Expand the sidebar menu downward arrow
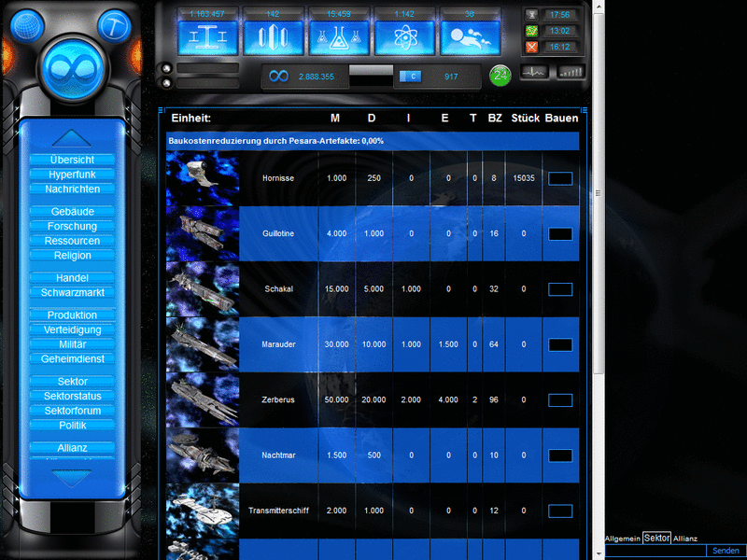The height and width of the screenshot is (560, 747). point(72,478)
